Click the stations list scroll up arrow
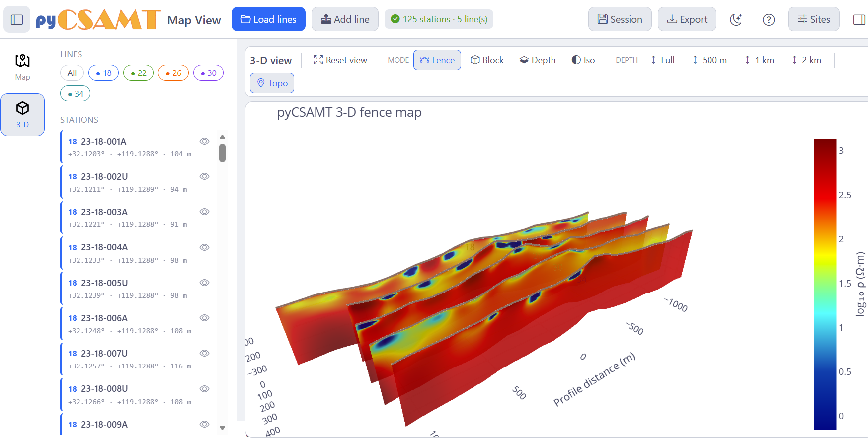This screenshot has width=868, height=440. click(x=223, y=137)
